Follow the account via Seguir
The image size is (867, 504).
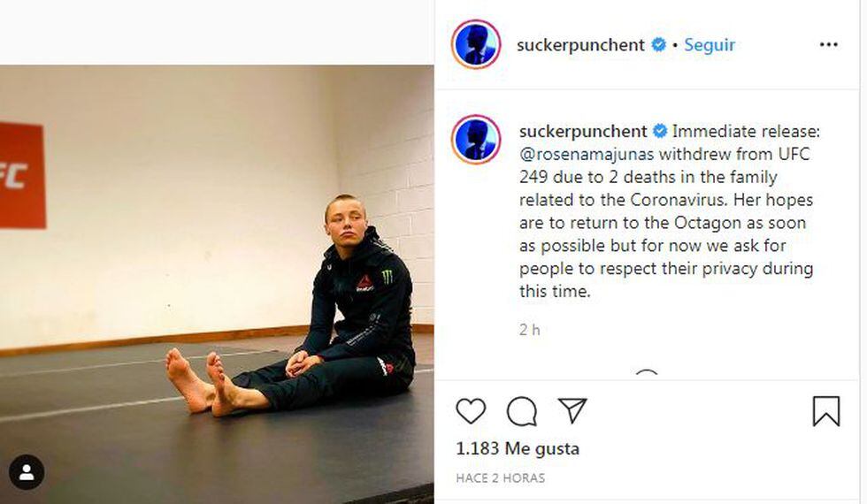pos(710,45)
